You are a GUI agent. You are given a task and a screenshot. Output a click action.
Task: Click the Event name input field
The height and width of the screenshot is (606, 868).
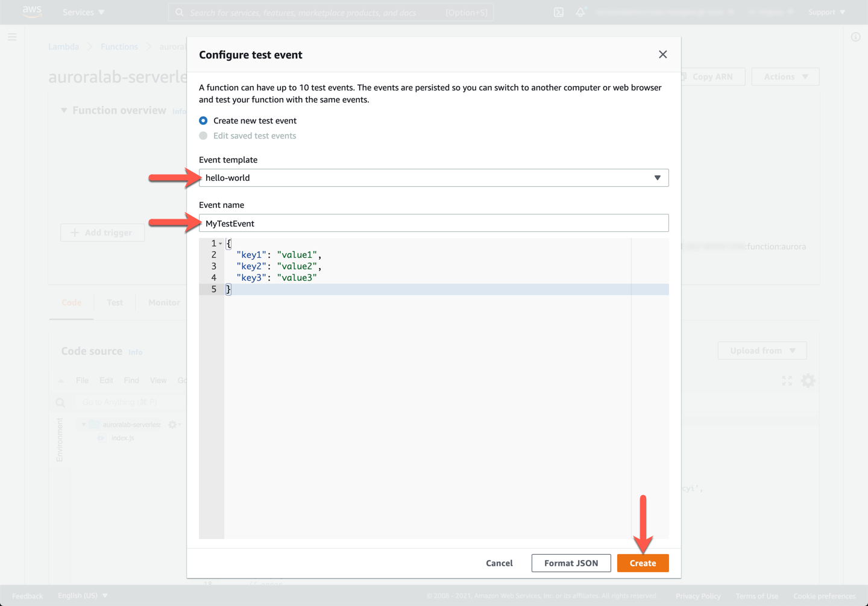[x=433, y=223]
